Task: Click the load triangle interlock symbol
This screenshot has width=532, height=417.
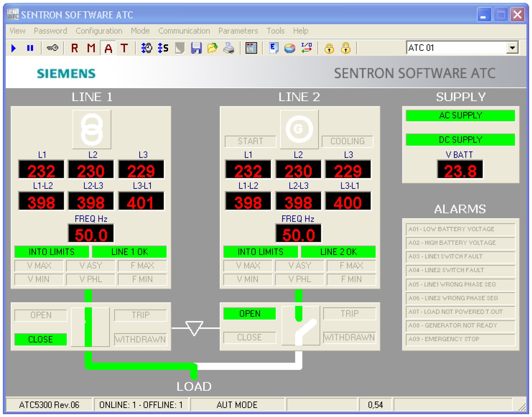Action: tap(194, 328)
